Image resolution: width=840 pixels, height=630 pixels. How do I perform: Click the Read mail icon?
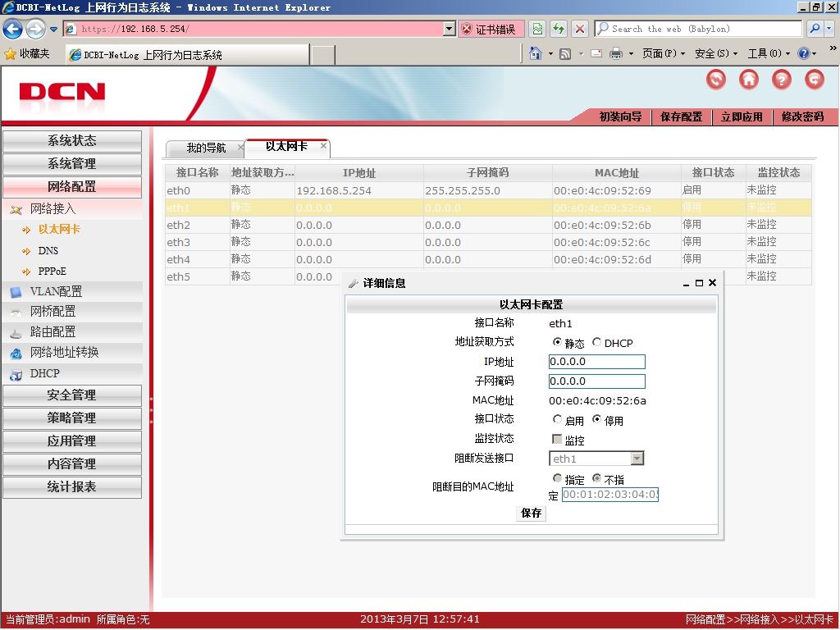pos(596,53)
